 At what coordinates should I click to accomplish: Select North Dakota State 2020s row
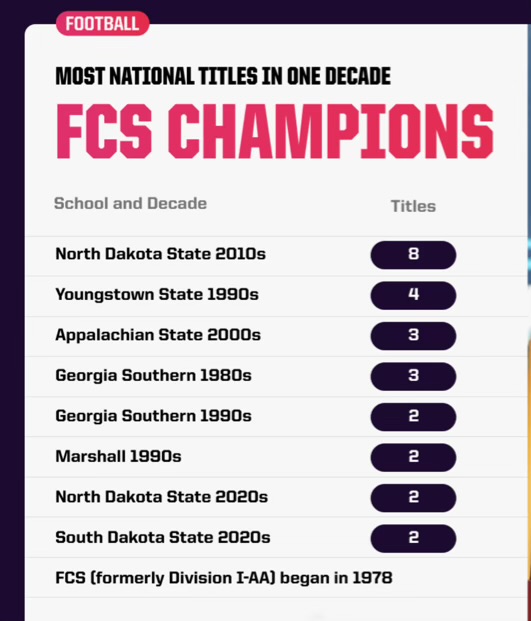click(x=278, y=498)
